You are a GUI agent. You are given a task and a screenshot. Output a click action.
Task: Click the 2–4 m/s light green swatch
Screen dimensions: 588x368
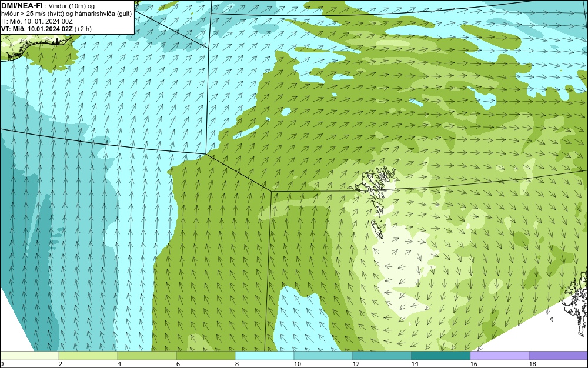(88, 355)
